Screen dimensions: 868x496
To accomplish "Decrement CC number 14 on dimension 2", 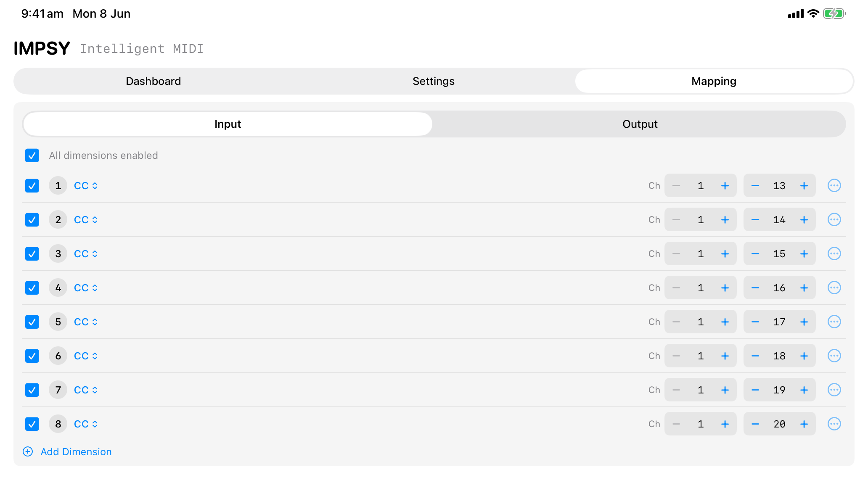I will coord(755,219).
